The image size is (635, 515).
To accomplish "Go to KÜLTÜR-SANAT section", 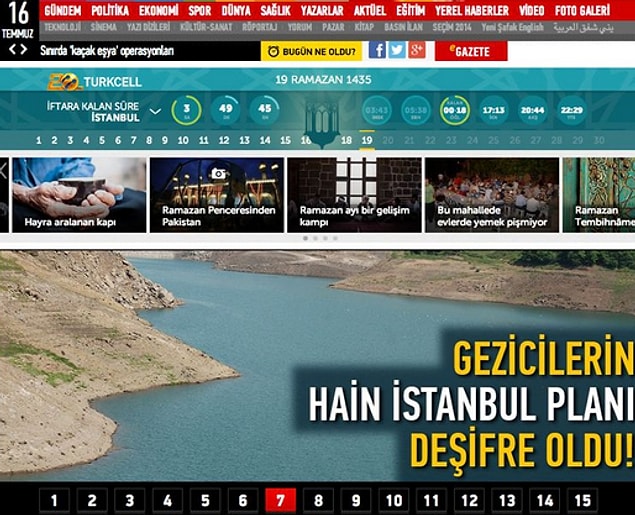I will (206, 28).
